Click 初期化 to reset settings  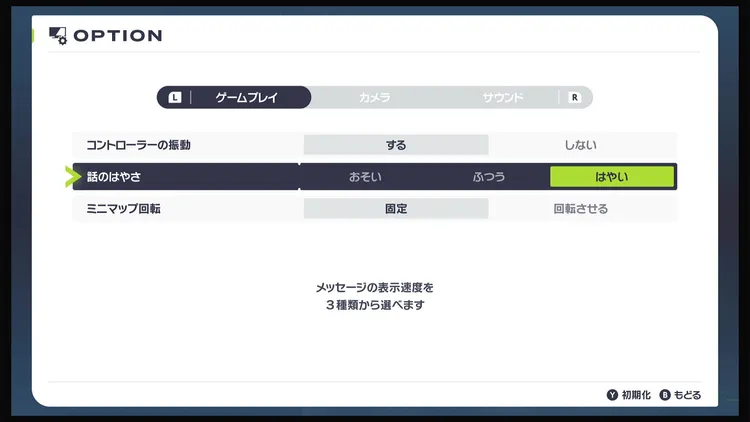pyautogui.click(x=636, y=395)
